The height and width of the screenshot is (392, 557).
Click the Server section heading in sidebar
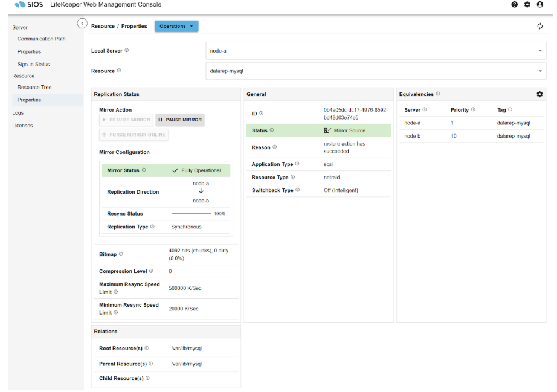(20, 27)
